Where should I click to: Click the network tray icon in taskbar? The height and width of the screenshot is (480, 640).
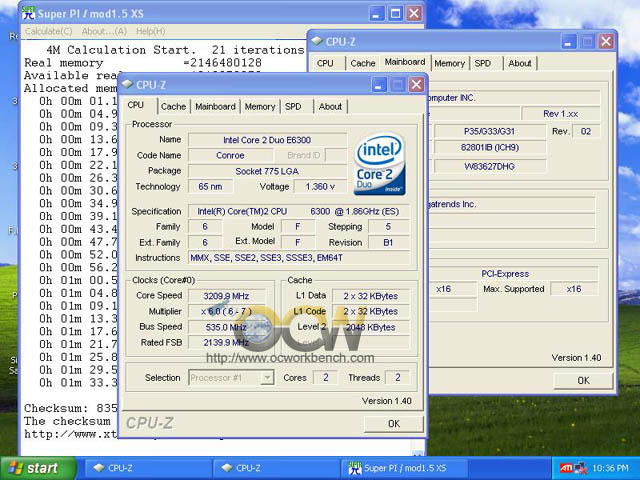[x=580, y=468]
